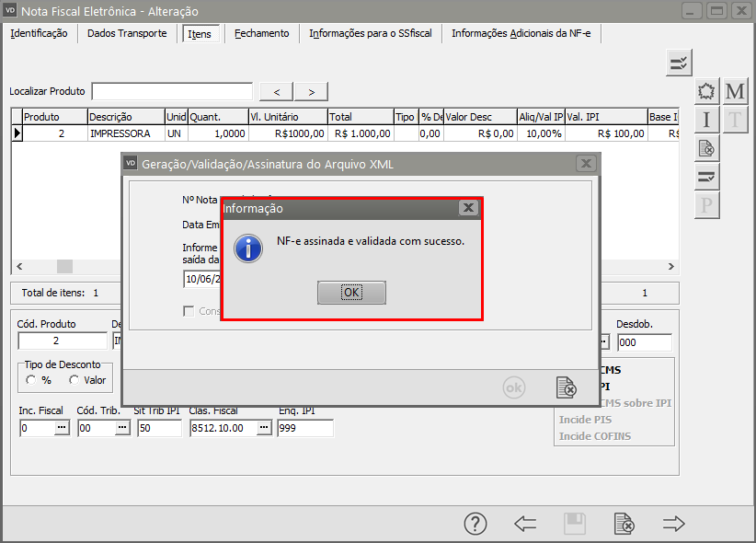Click the Quant. column header
The height and width of the screenshot is (543, 756).
(218, 117)
